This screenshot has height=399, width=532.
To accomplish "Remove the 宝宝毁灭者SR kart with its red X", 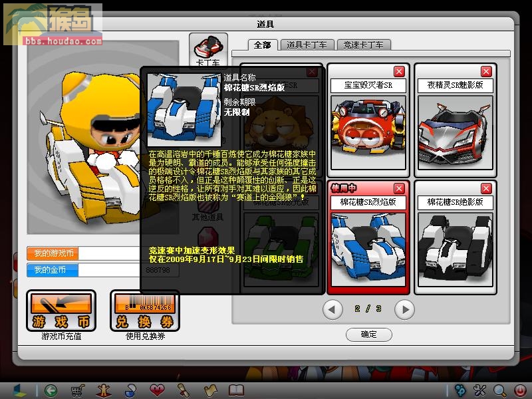I will point(399,72).
